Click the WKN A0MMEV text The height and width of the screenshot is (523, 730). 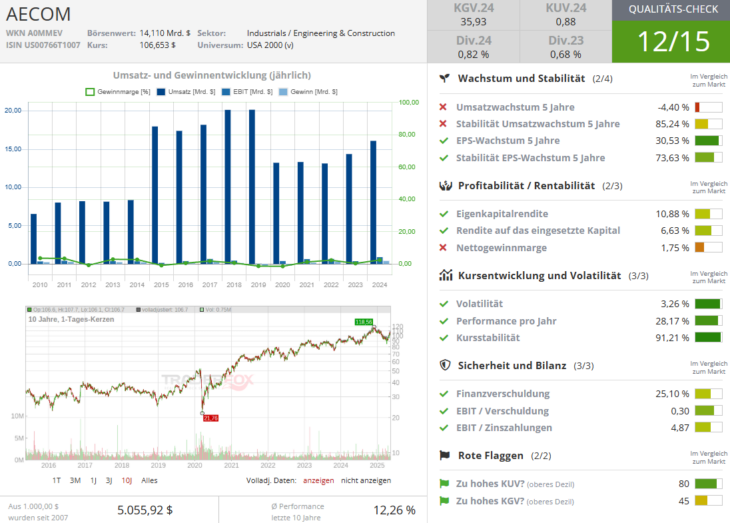[x=34, y=33]
